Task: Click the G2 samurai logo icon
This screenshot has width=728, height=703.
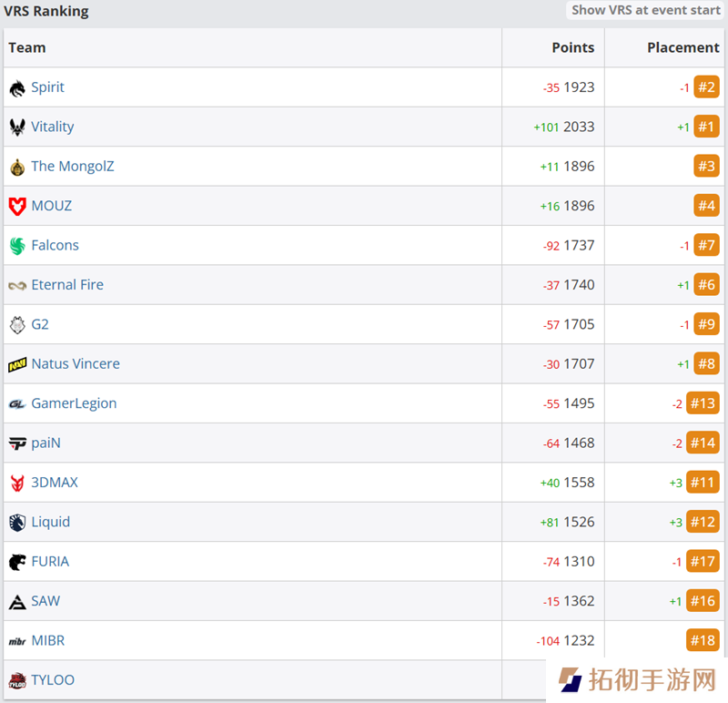Action: 17,325
